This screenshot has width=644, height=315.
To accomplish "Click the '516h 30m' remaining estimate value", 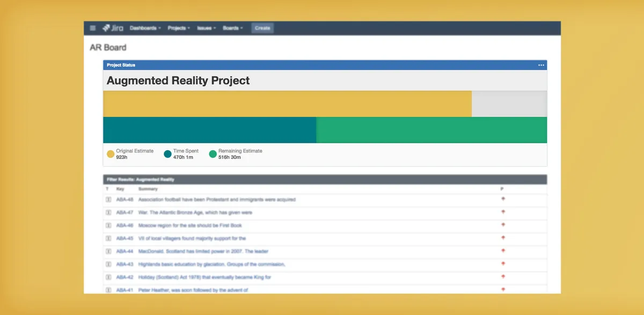I will 230,157.
